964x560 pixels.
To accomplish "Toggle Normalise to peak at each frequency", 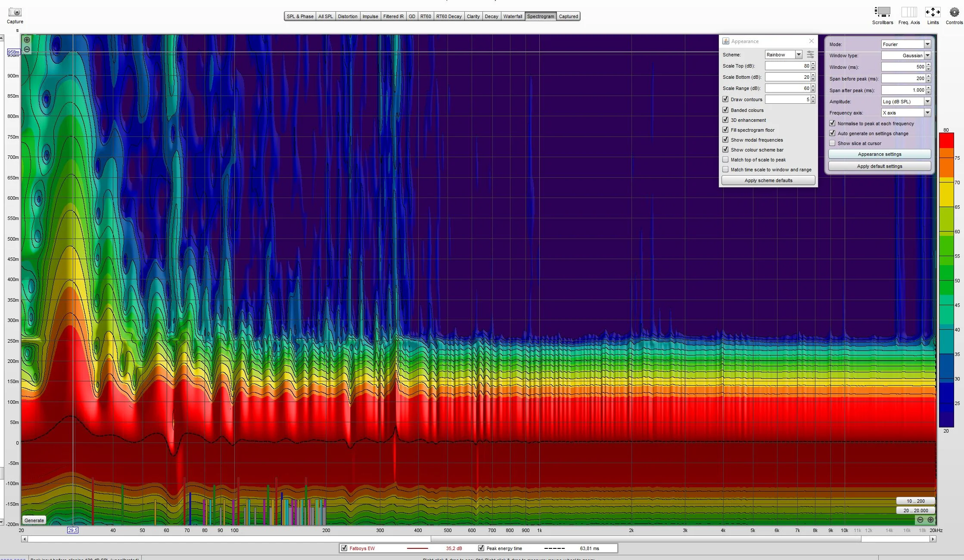I will 833,123.
